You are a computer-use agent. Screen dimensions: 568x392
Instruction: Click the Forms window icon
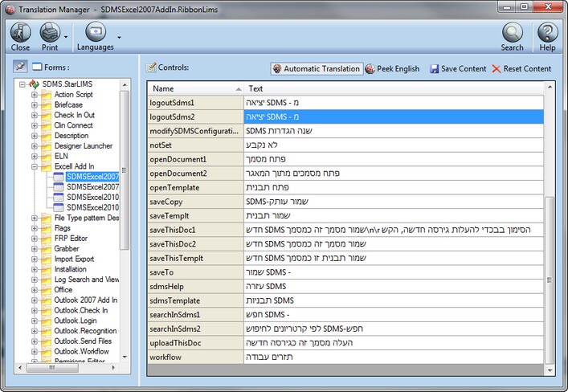coord(37,67)
